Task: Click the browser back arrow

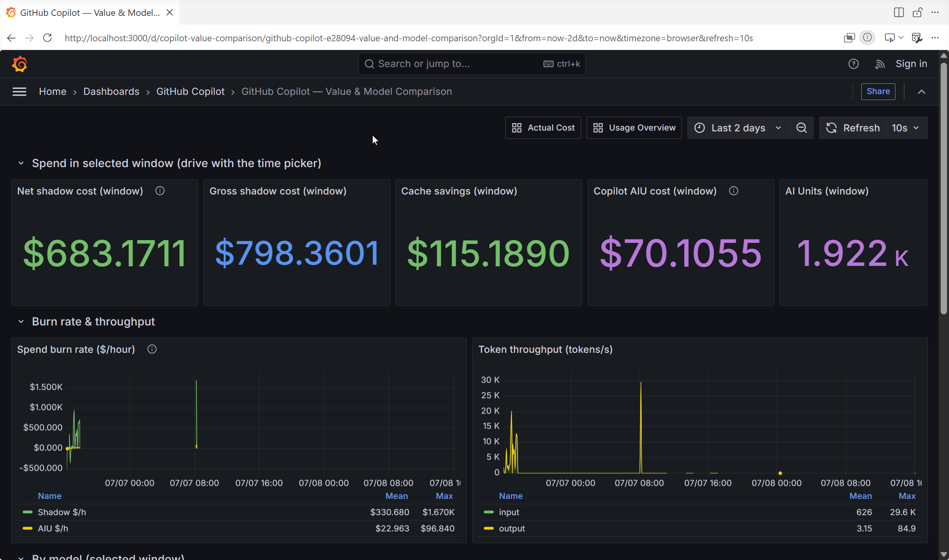Action: pos(11,38)
